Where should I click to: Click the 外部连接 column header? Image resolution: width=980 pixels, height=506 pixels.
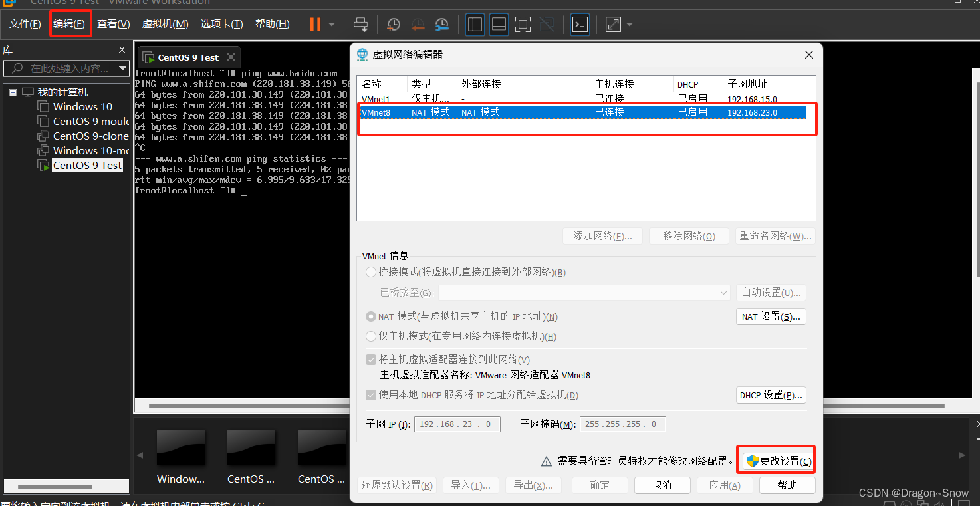[524, 84]
